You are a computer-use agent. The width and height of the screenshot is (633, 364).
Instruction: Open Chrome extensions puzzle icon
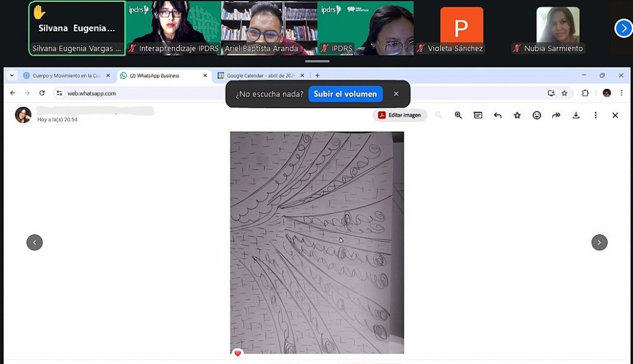(x=585, y=93)
